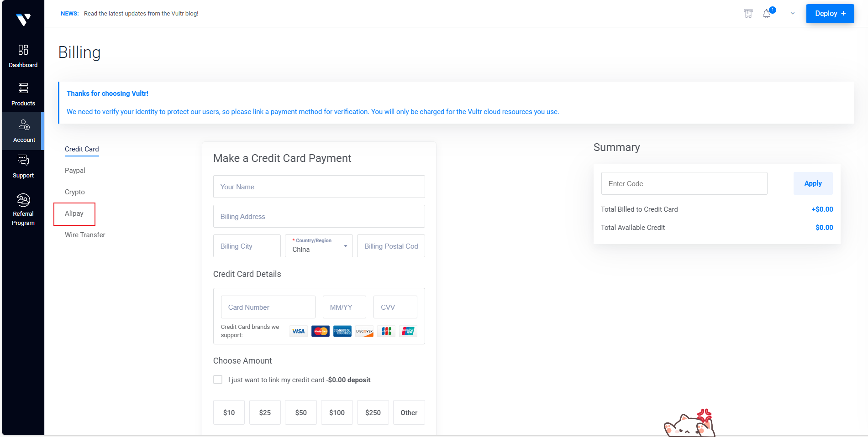Switch to the Paypal payment tab
This screenshot has width=868, height=437.
[x=75, y=171]
